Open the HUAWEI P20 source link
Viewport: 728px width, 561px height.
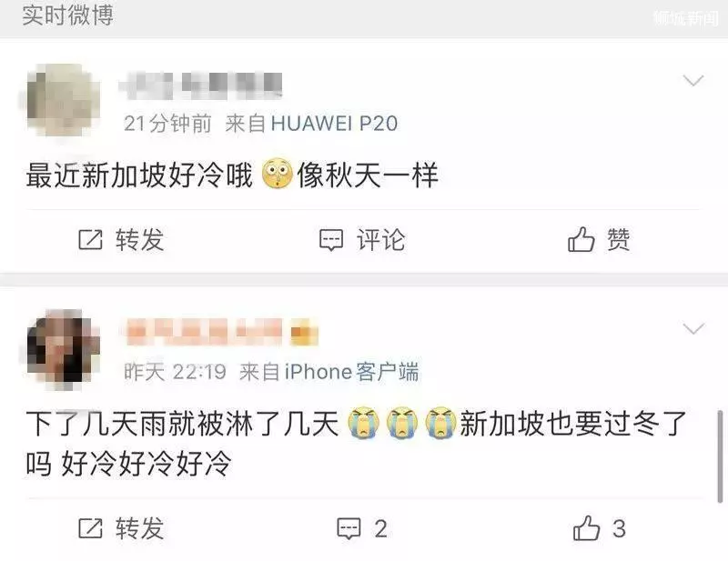tap(334, 124)
